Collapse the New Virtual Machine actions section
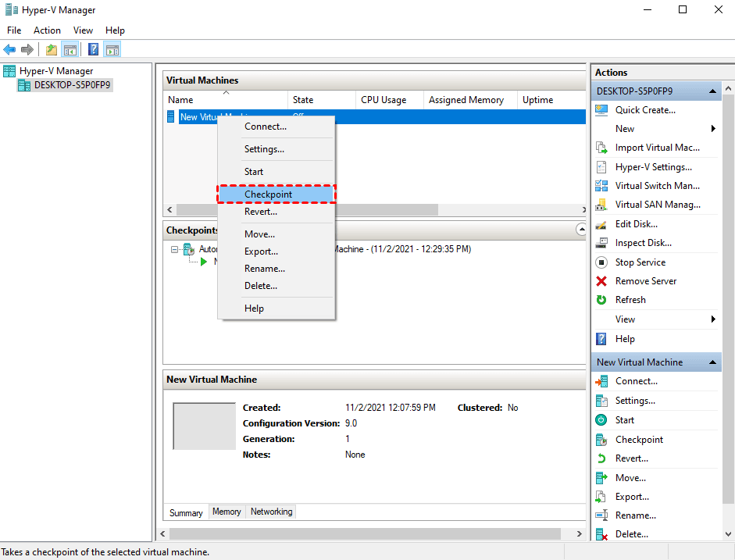The width and height of the screenshot is (735, 560). click(x=712, y=362)
